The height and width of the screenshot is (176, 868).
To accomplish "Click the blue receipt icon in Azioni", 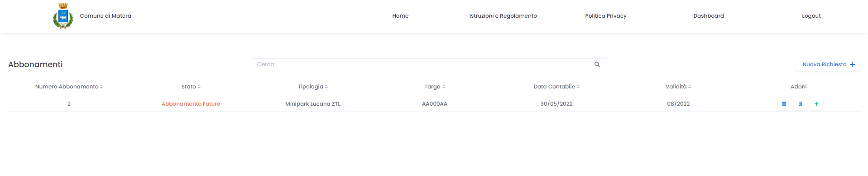I will point(784,104).
